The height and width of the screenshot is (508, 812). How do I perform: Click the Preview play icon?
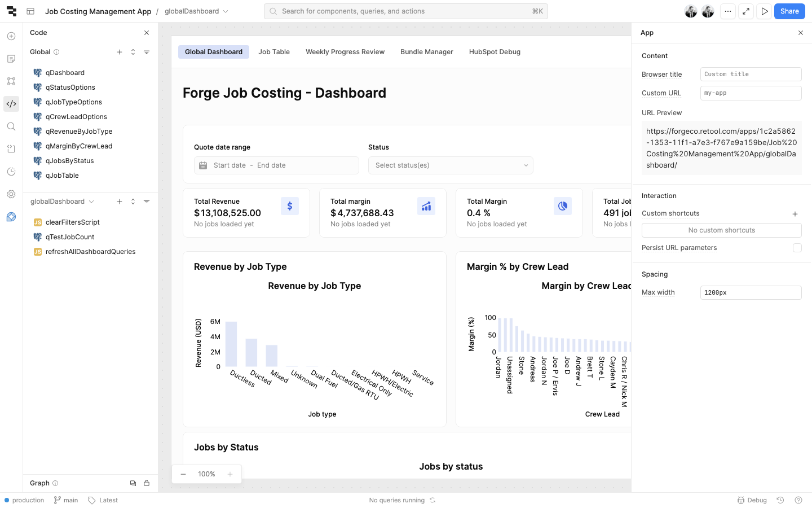tap(764, 11)
